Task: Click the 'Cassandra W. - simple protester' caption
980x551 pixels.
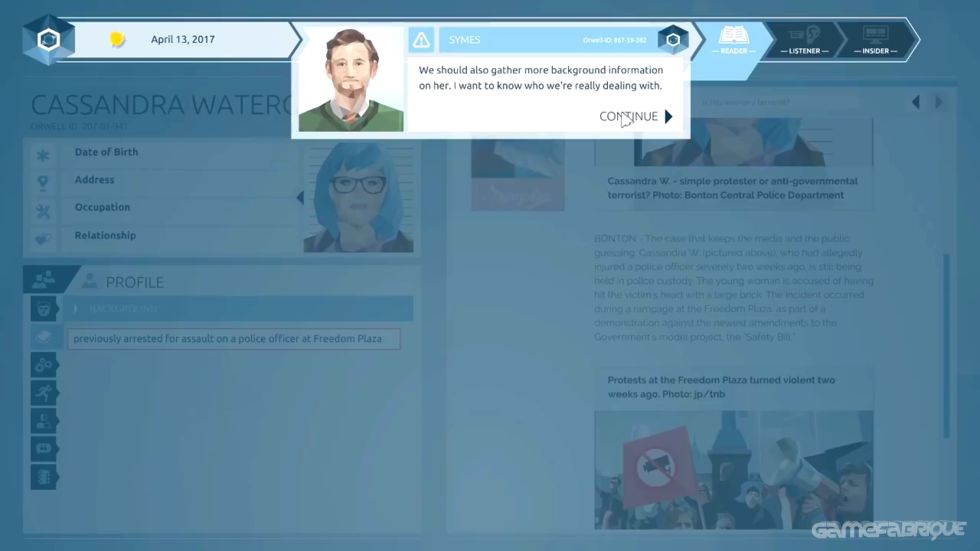Action: coord(732,188)
